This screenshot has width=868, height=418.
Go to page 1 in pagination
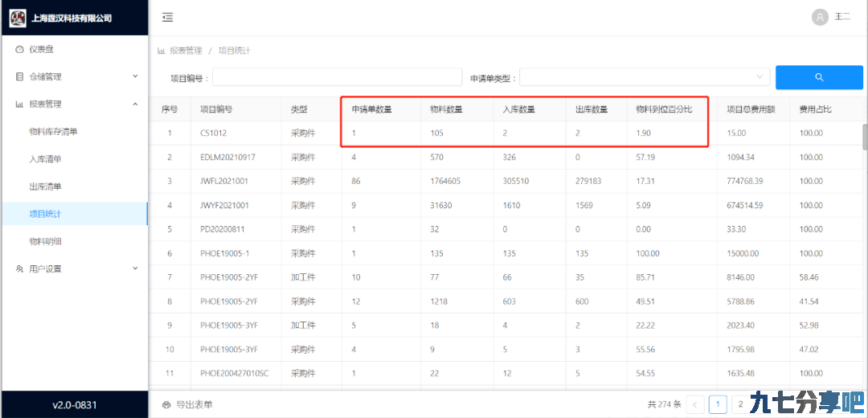coord(718,404)
